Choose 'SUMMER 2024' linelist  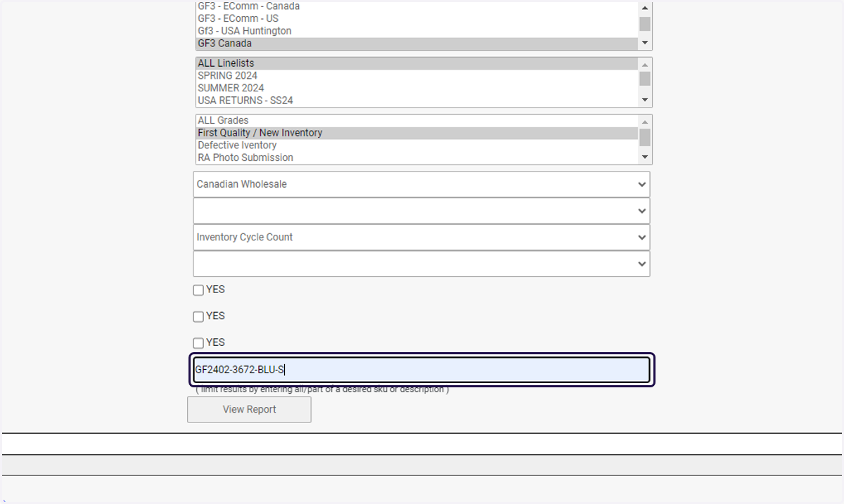416,89
